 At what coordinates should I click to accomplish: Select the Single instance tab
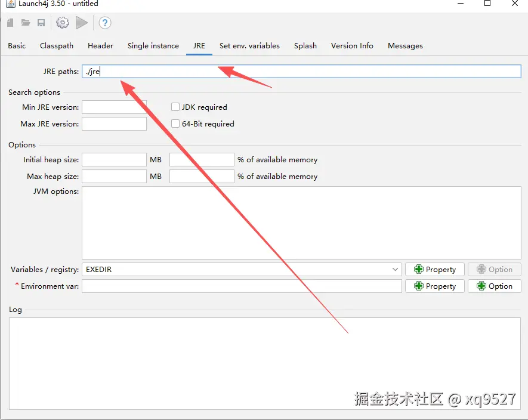[x=153, y=46]
